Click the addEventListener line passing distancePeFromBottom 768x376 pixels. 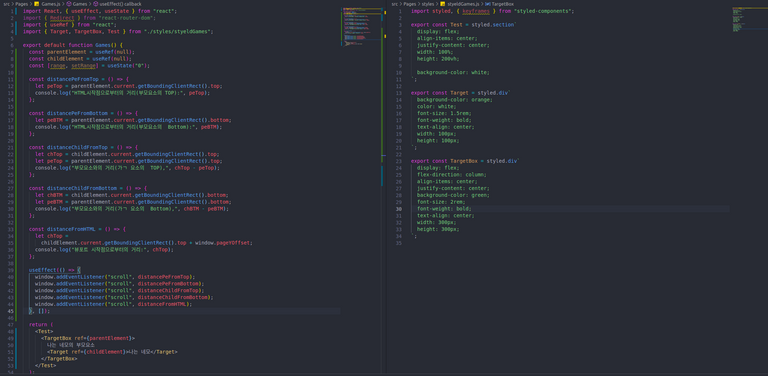[x=119, y=283]
